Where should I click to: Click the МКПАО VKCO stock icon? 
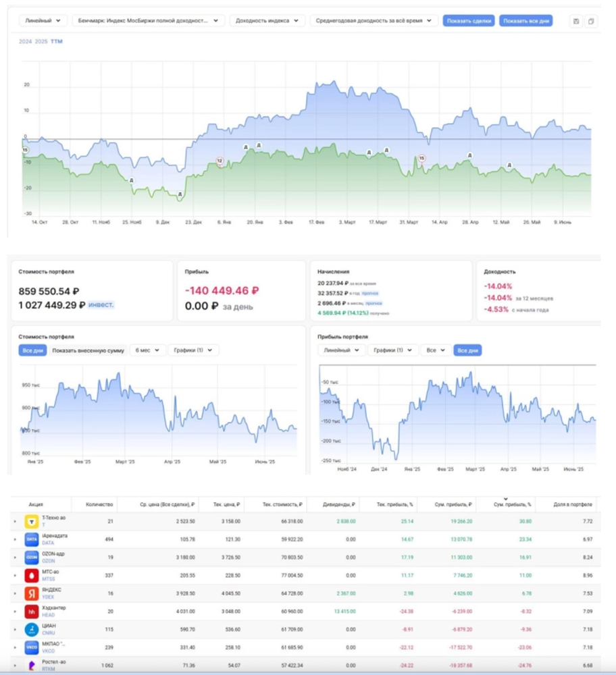tap(32, 647)
